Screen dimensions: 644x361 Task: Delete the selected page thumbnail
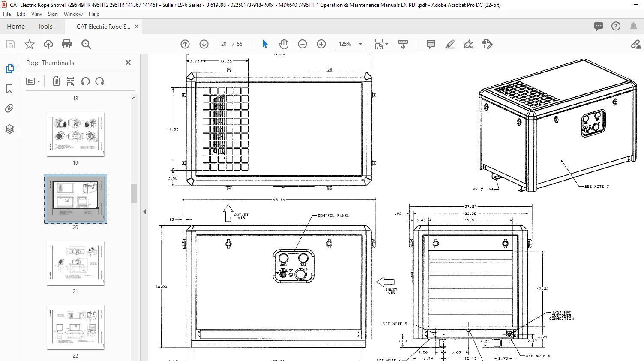pyautogui.click(x=56, y=81)
